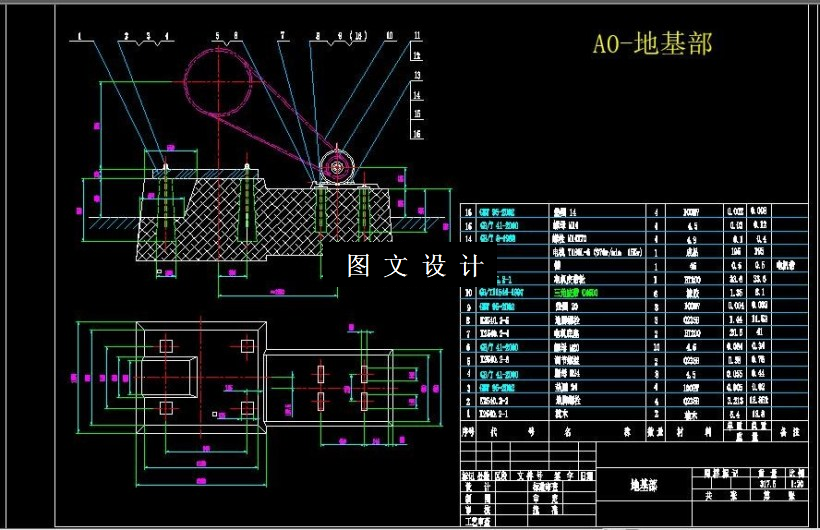Click the 电机底座 name cell in row 7

[x=567, y=333]
